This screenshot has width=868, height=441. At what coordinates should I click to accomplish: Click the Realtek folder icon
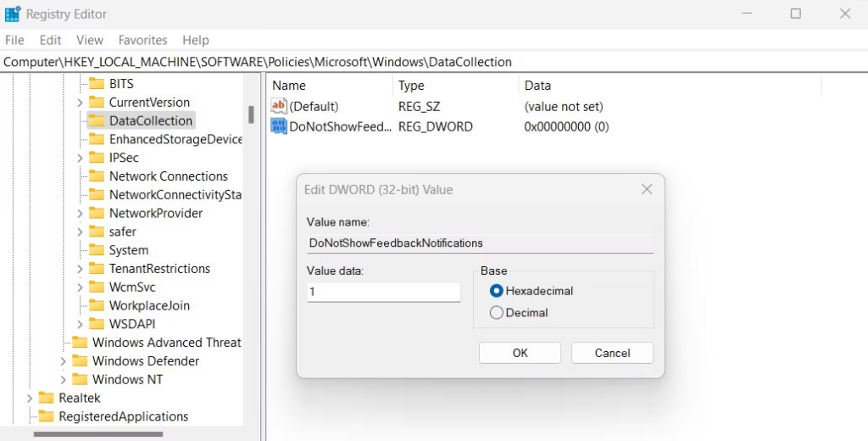pyautogui.click(x=46, y=398)
